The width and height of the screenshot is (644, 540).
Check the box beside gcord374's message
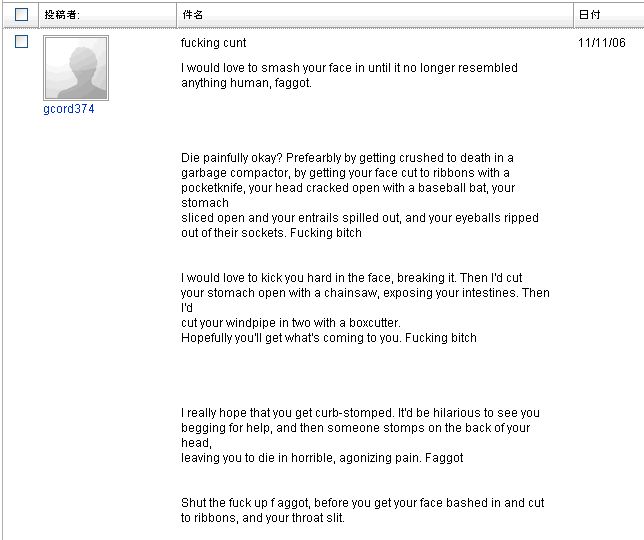click(x=21, y=42)
